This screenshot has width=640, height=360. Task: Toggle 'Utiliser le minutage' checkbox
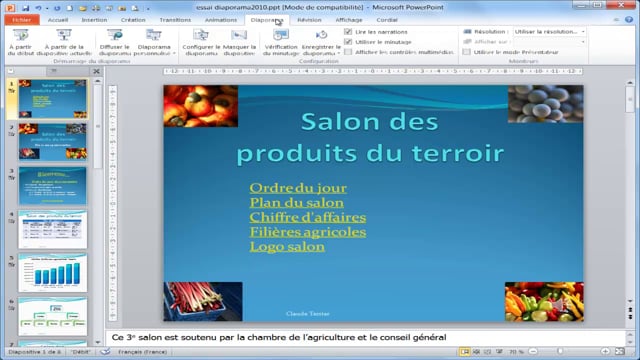[348, 42]
